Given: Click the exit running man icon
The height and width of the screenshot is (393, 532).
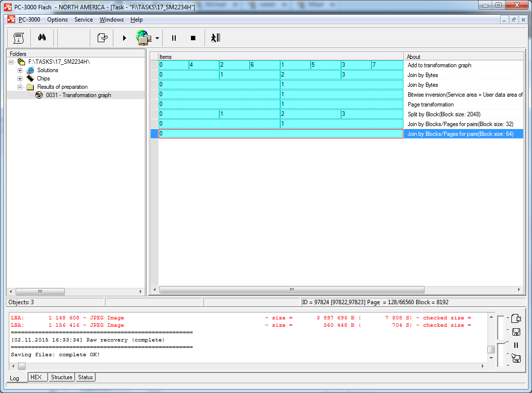Looking at the screenshot, I should (215, 38).
